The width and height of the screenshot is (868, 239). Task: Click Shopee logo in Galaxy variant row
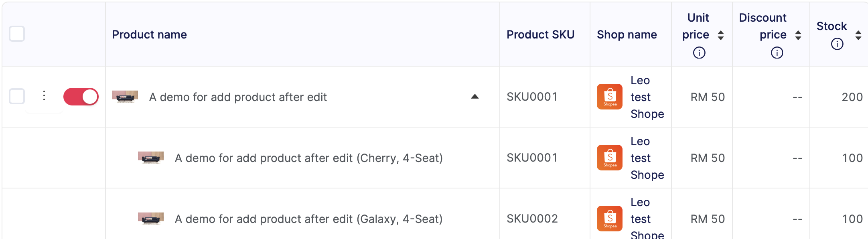click(x=610, y=219)
